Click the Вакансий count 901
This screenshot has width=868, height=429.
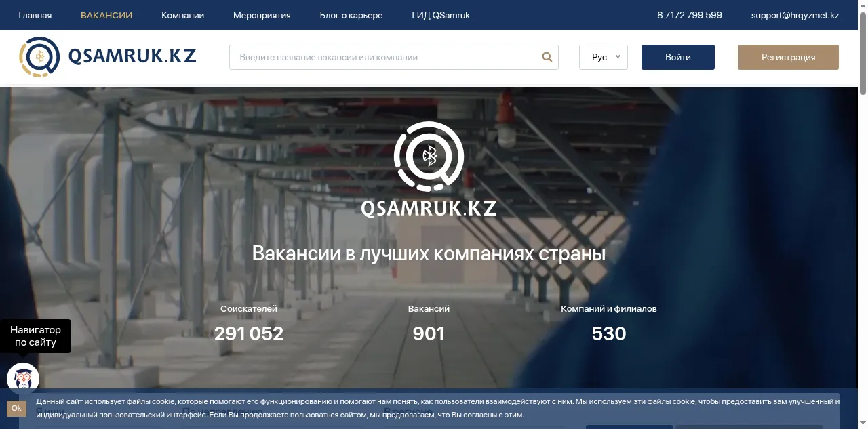pos(429,333)
